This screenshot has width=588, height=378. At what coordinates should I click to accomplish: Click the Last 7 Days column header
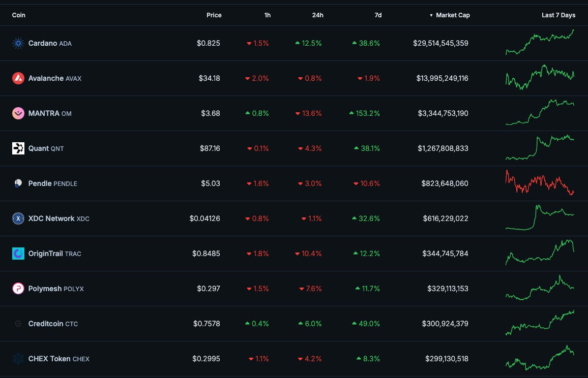[x=558, y=15]
